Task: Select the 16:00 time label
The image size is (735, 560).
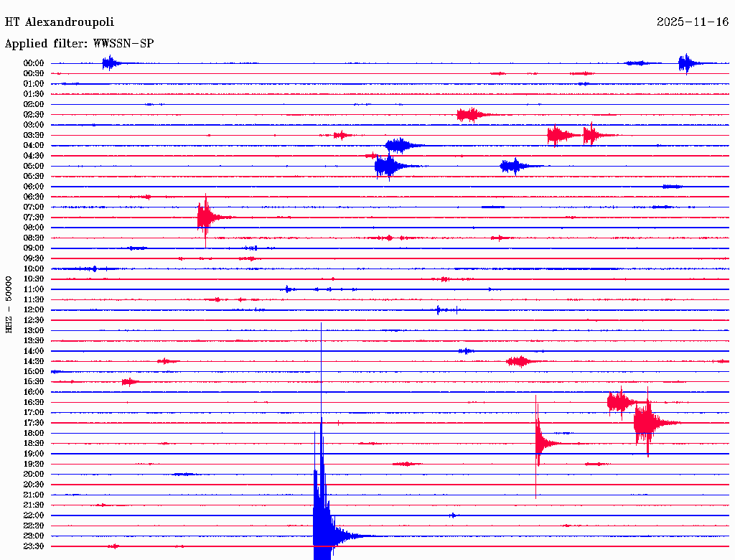Action: 34,392
